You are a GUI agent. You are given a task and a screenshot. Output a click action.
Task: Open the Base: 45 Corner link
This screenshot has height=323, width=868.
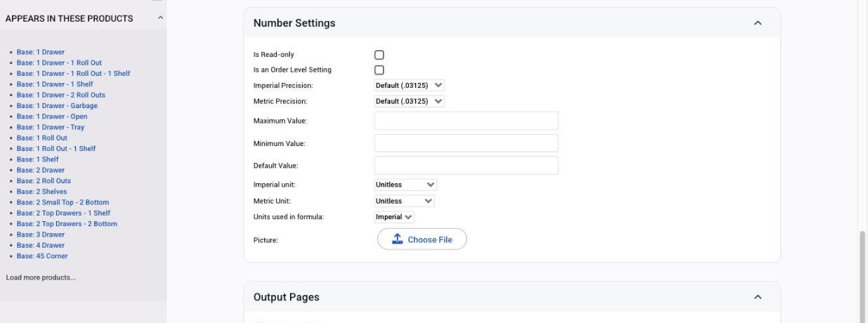tap(42, 256)
